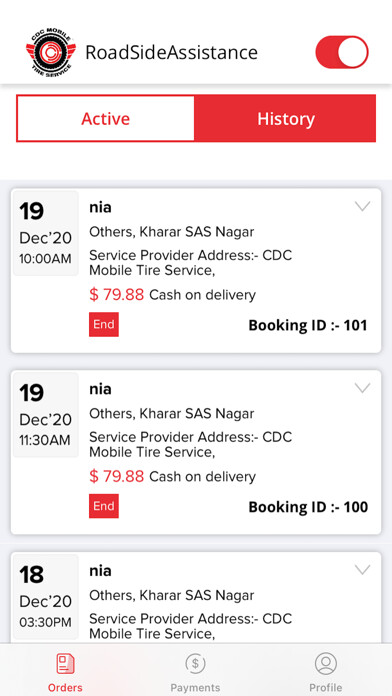Select the 18 Dec 03:30PM date box
This screenshot has height=696, width=392.
tap(46, 597)
